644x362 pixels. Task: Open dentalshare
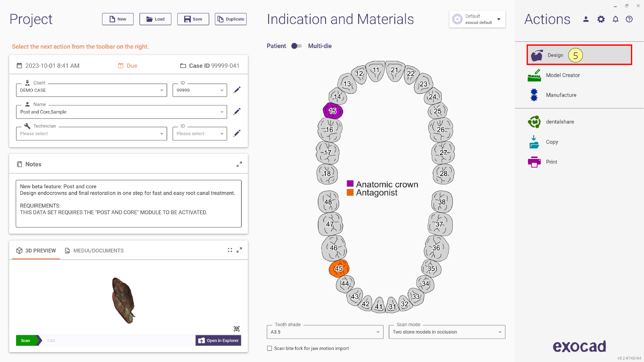[x=551, y=122]
